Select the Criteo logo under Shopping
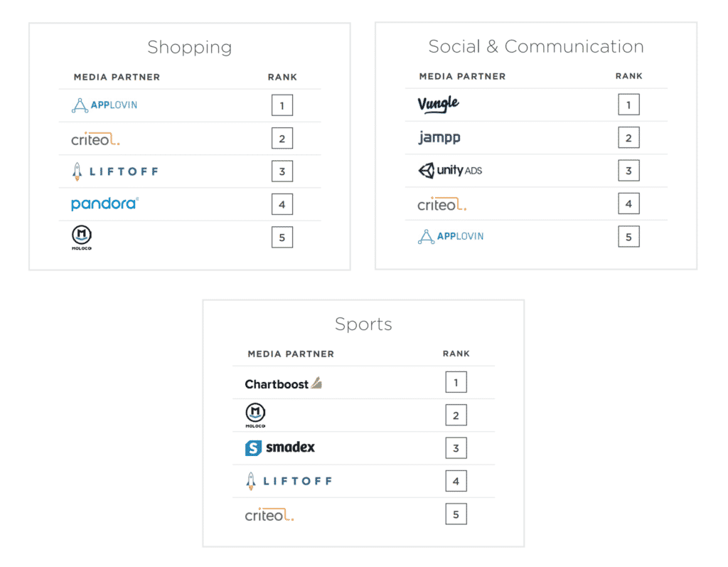728x567 pixels. (x=96, y=139)
